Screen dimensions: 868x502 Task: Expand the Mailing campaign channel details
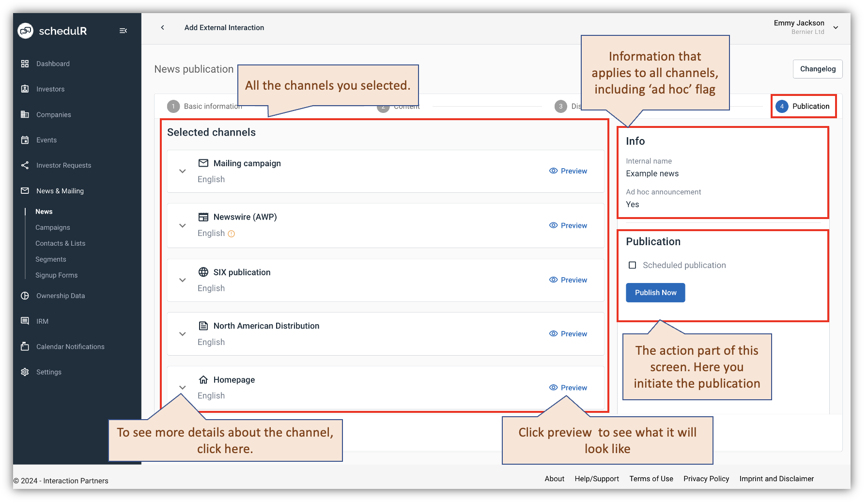(183, 171)
